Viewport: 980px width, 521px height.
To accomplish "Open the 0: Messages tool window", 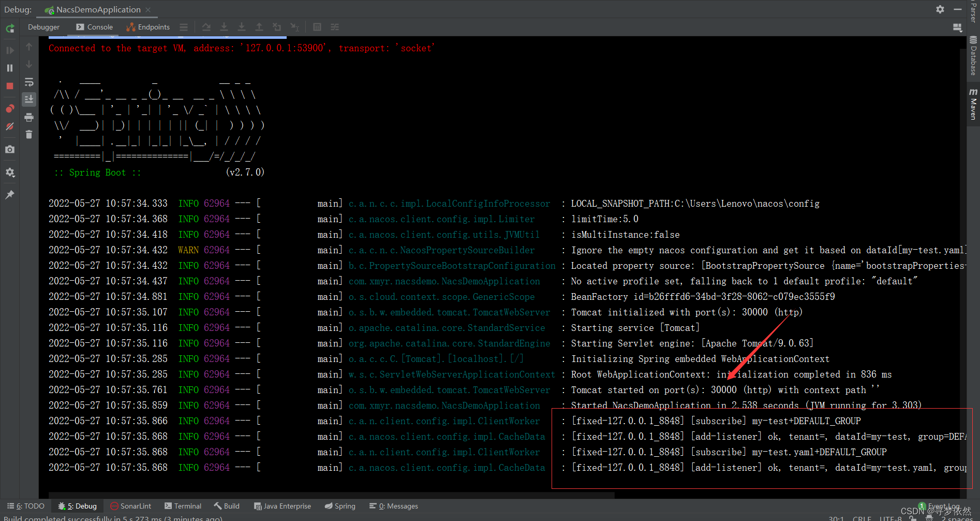I will coord(394,506).
